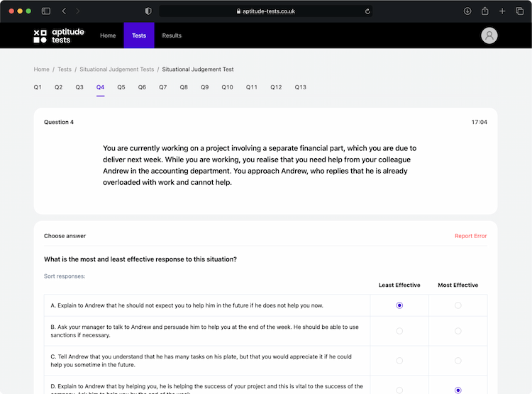Go back with the browser back arrow
The width and height of the screenshot is (532, 394).
pyautogui.click(x=64, y=11)
